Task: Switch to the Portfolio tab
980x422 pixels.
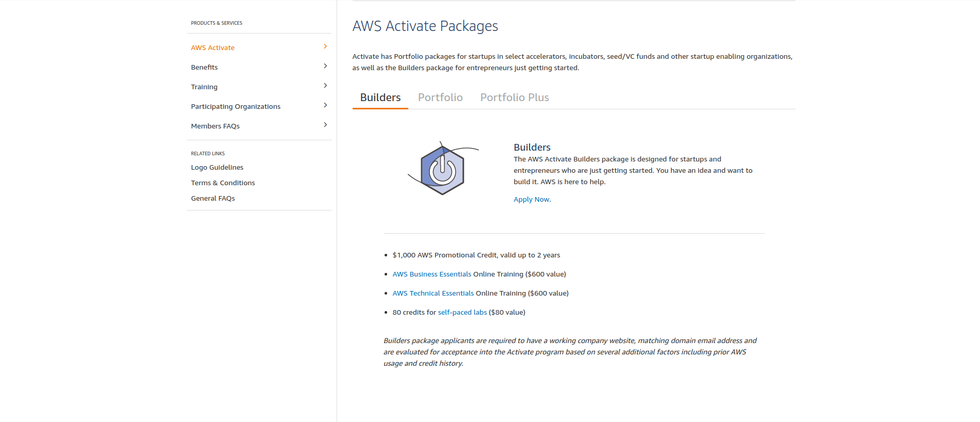Action: tap(440, 98)
